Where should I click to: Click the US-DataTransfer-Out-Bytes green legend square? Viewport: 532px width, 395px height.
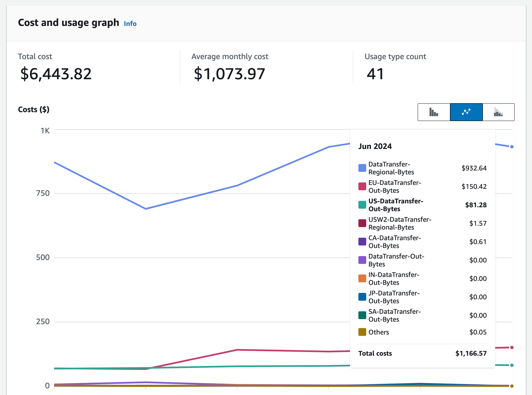[362, 205]
